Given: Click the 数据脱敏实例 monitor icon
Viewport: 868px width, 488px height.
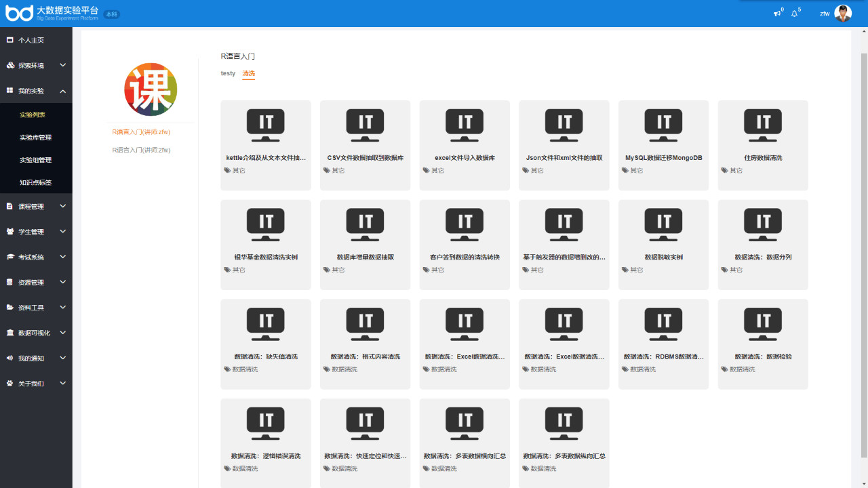Looking at the screenshot, I should (663, 224).
